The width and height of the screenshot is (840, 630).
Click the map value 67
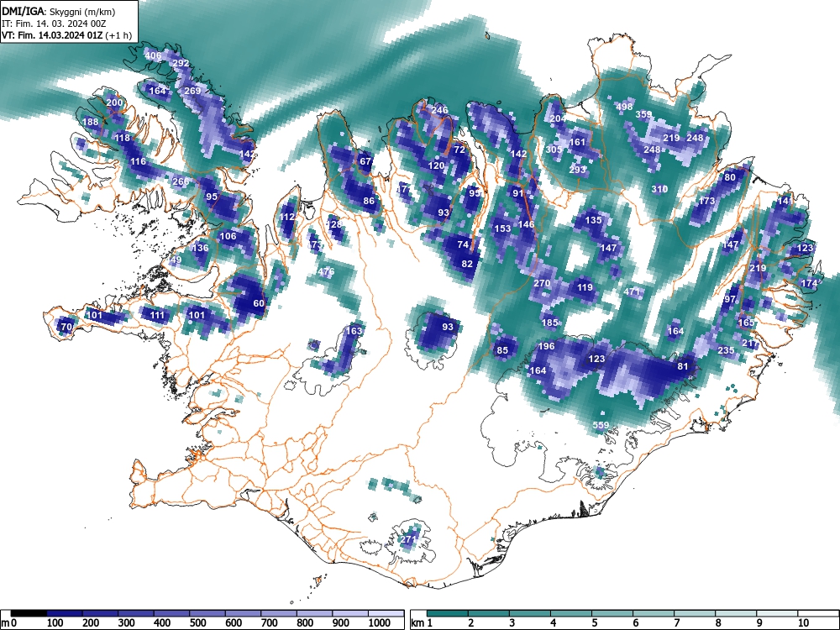[365, 161]
